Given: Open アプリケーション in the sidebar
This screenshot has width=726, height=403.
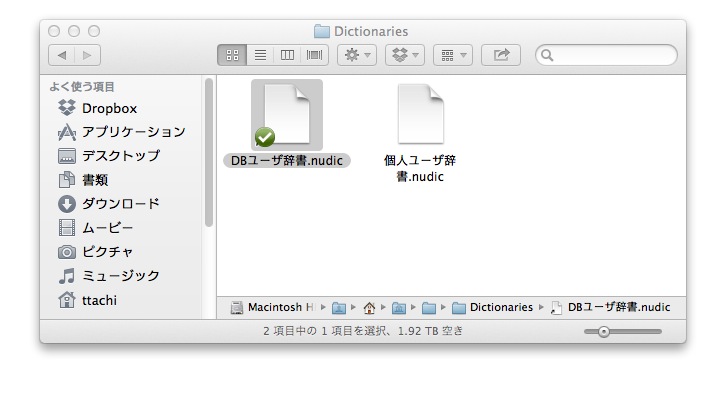Looking at the screenshot, I should tap(133, 132).
